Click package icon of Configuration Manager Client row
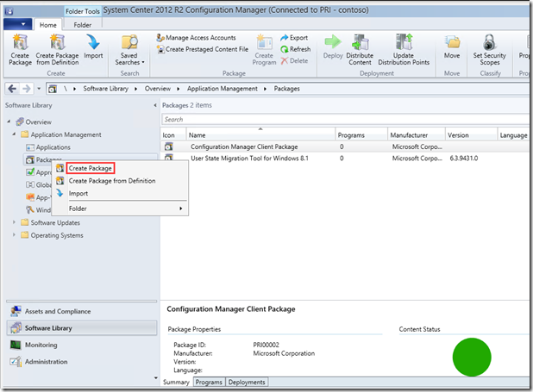The height and width of the screenshot is (392, 533). 168,146
